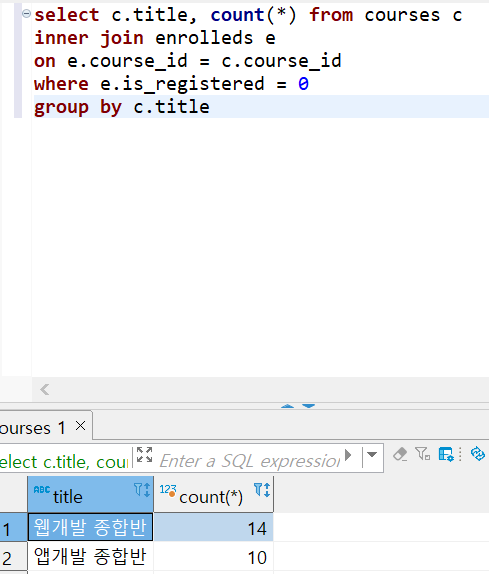Close the courses 1 result tab
The image size is (489, 574).
[81, 426]
